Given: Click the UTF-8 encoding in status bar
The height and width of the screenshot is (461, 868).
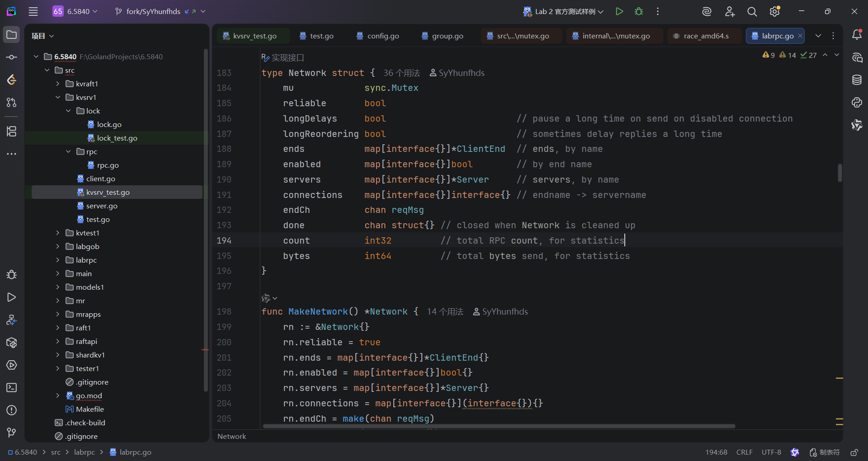Looking at the screenshot, I should tap(771, 452).
